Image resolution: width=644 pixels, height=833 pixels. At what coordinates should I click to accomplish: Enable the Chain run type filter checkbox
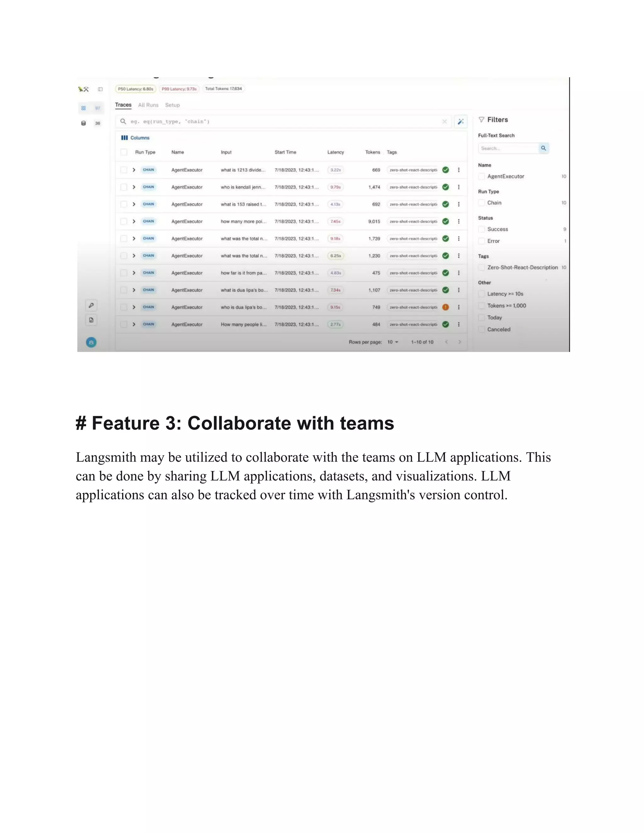click(x=482, y=203)
